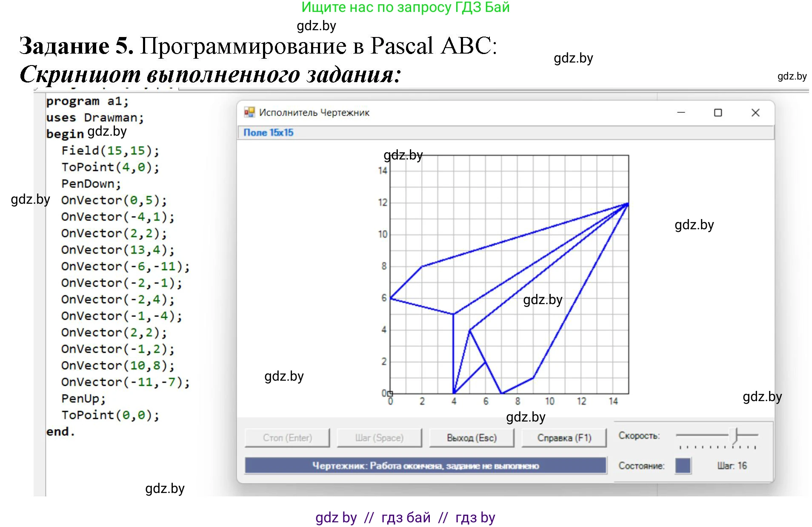Click the 'uses Drawman;' code line
The width and height of the screenshot is (812, 527).
pos(95,118)
